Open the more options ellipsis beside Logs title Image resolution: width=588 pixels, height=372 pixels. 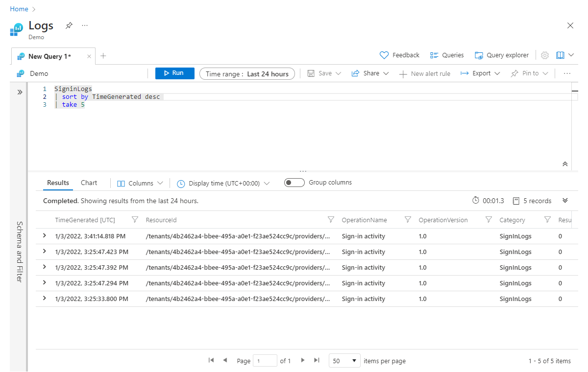click(x=85, y=25)
